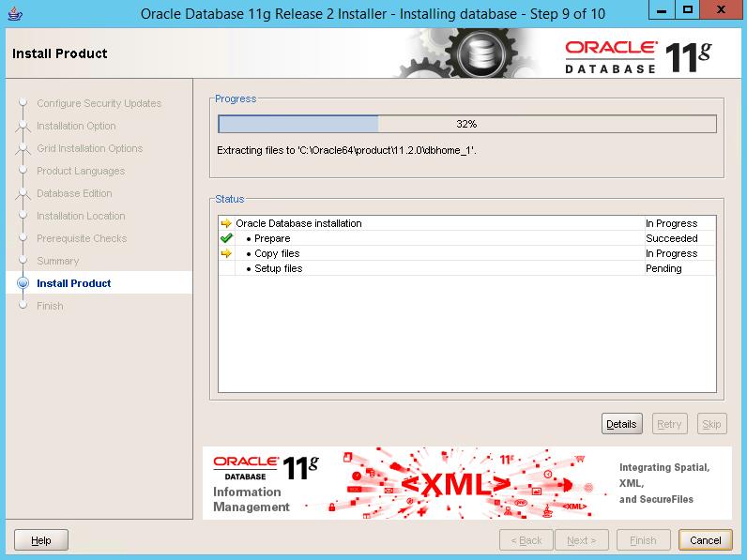Minimize the installer window

point(662,9)
